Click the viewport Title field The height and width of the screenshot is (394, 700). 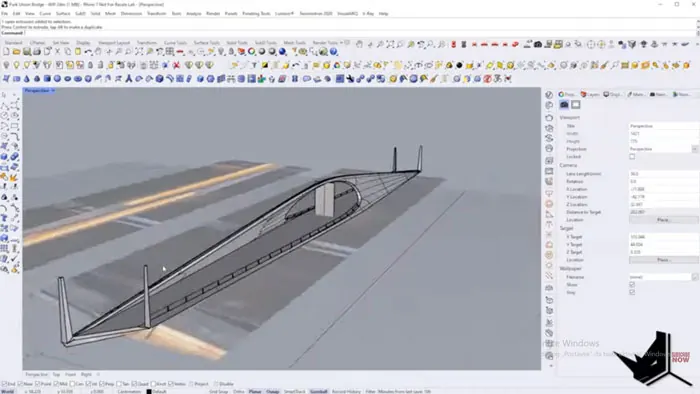[x=663, y=126]
